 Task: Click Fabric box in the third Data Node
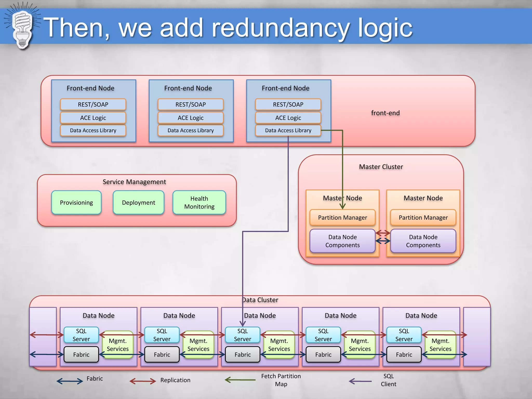point(243,354)
